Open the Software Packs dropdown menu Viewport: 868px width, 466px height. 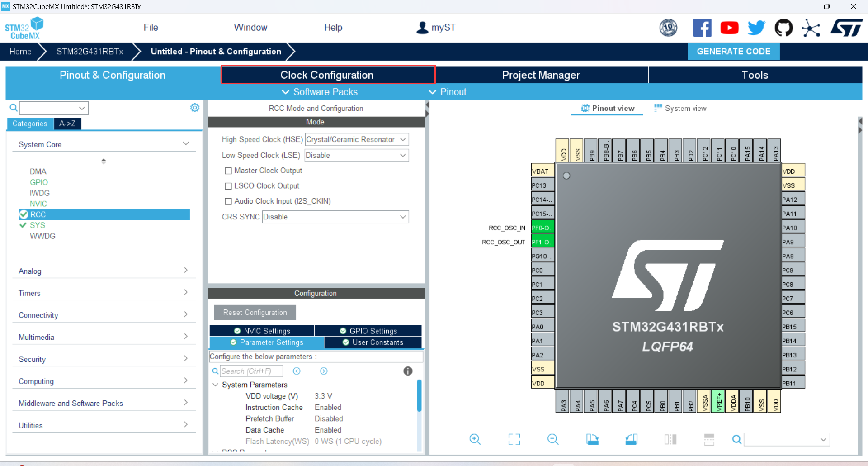320,92
